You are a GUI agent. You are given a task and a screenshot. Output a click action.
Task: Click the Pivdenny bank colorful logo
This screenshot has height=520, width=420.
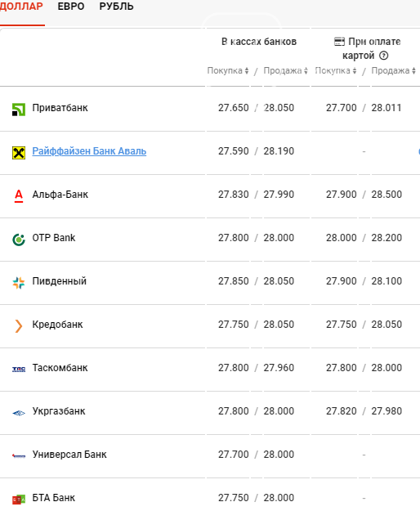click(19, 283)
